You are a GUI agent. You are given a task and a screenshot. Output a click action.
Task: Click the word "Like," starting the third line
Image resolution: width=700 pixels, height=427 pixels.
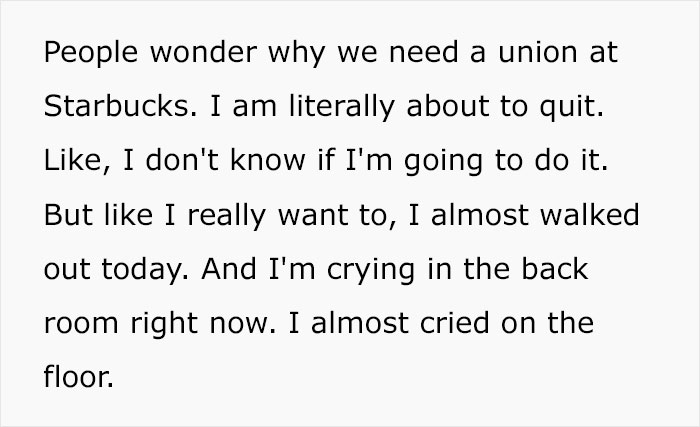(x=77, y=162)
